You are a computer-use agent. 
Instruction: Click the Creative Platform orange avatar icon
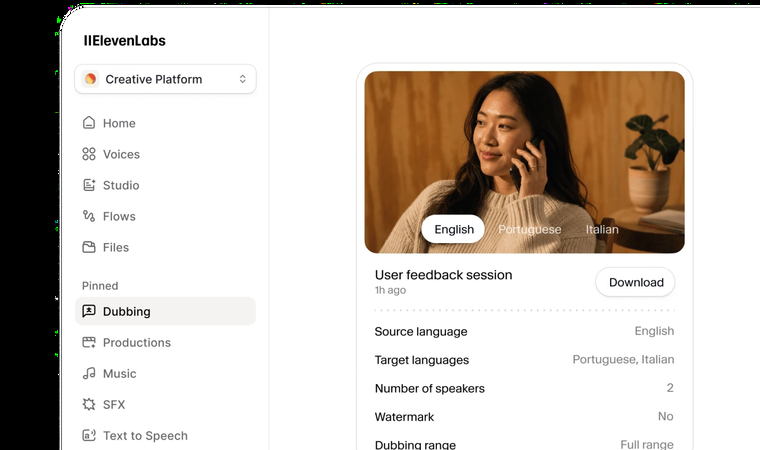tap(91, 79)
